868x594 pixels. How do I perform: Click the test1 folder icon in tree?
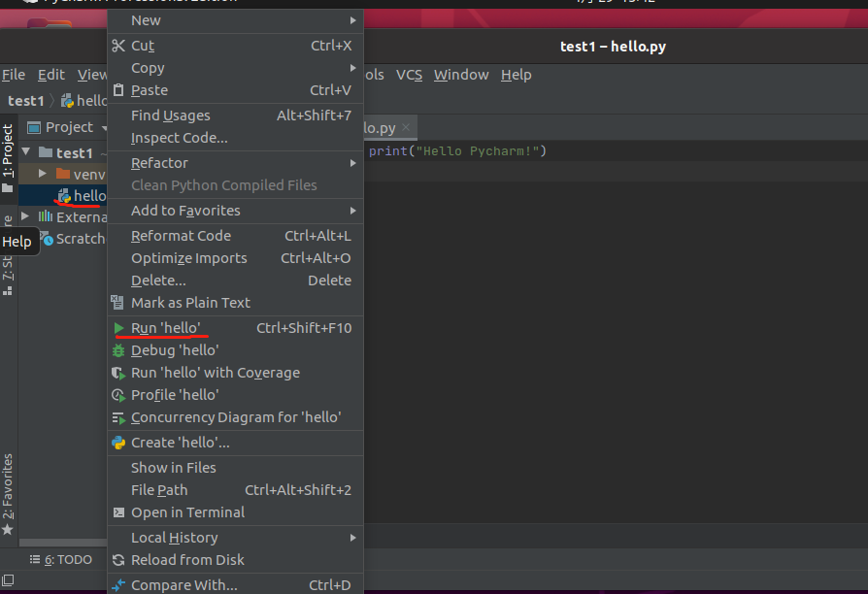pos(46,151)
